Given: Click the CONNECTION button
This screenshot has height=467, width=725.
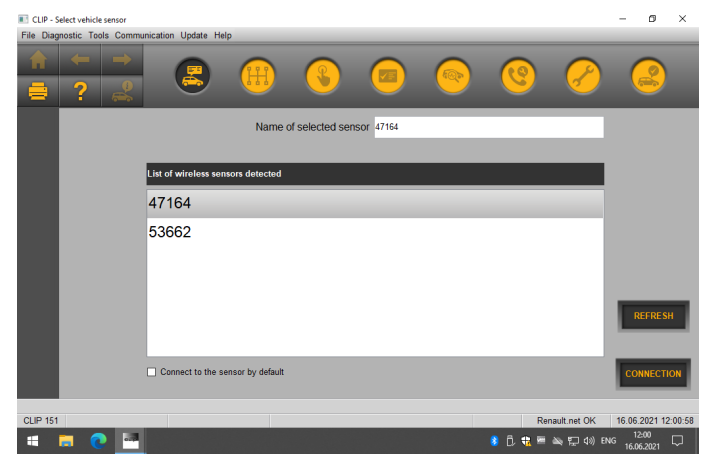Looking at the screenshot, I should coord(653,374).
